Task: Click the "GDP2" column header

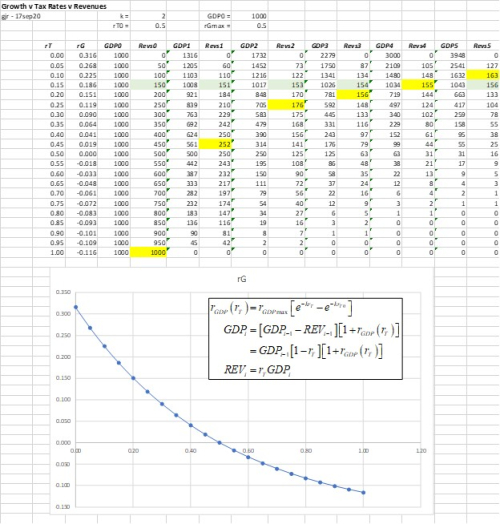Action: point(249,45)
